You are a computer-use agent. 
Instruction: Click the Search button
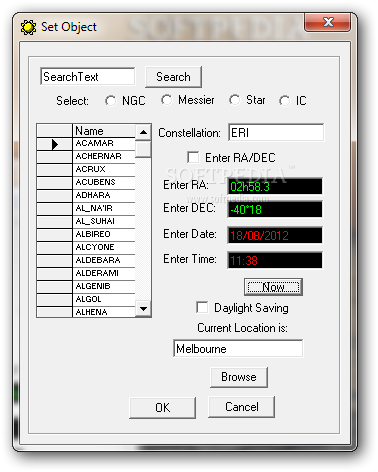173,77
